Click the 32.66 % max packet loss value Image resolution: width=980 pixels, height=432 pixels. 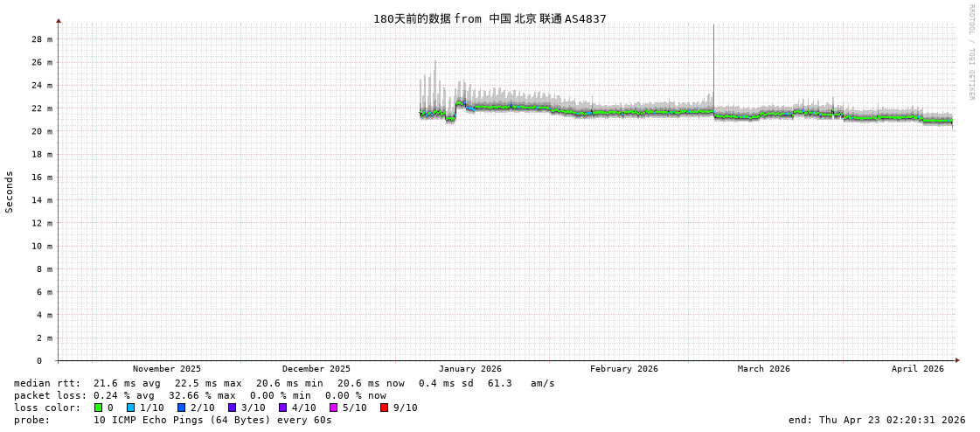click(202, 395)
